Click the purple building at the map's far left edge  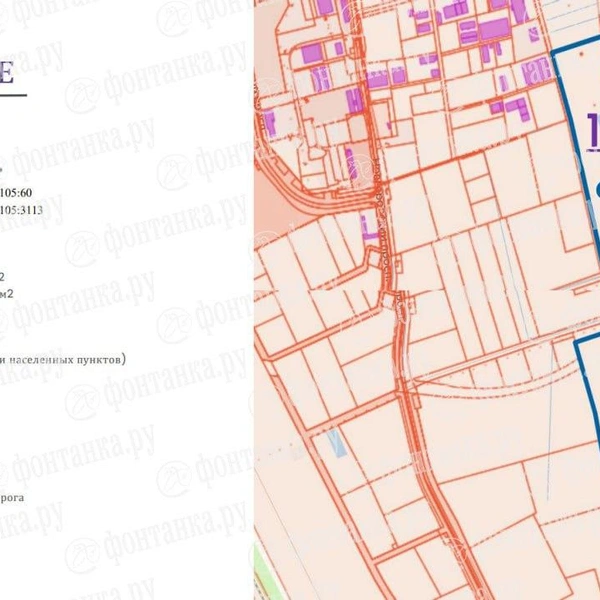[x=270, y=123]
